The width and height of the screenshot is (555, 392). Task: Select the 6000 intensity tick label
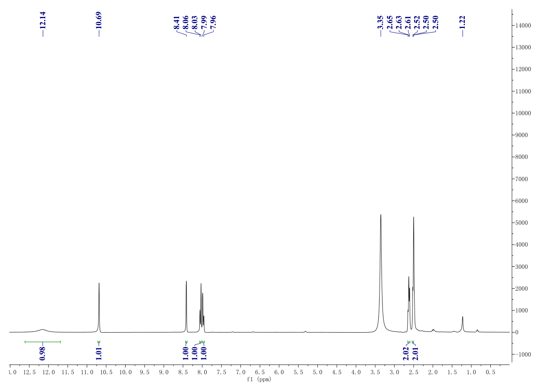coord(521,201)
